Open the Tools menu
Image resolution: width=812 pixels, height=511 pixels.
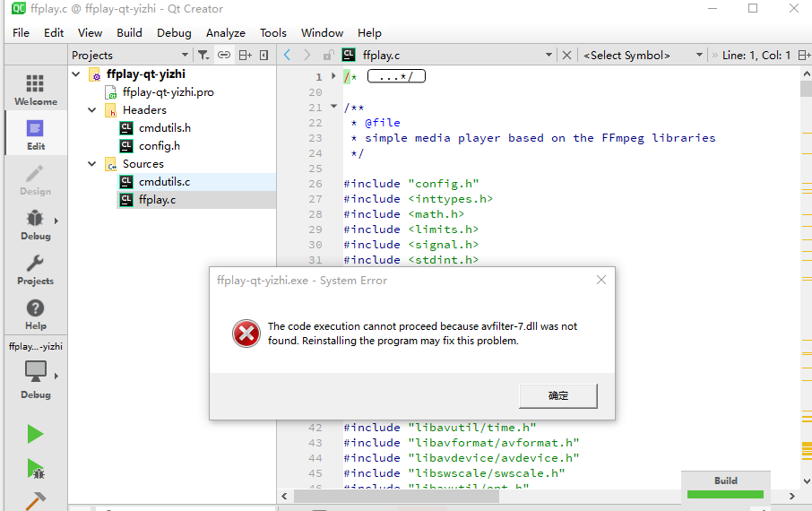pyautogui.click(x=273, y=32)
